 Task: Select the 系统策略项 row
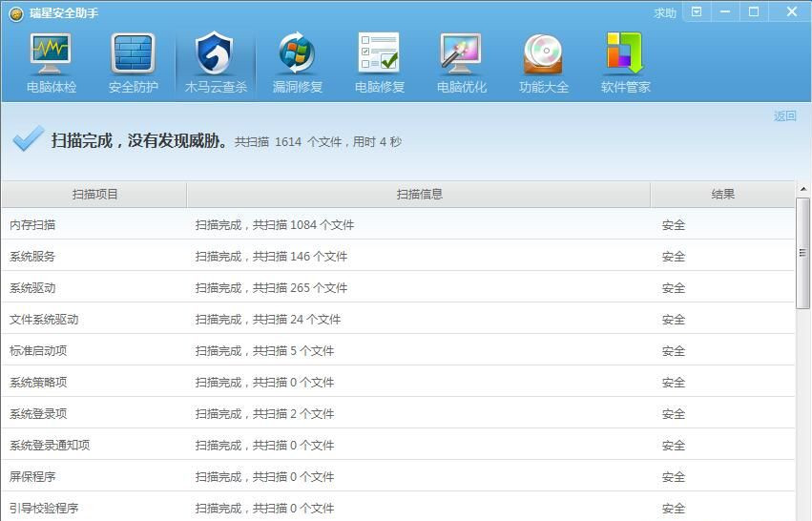click(398, 383)
